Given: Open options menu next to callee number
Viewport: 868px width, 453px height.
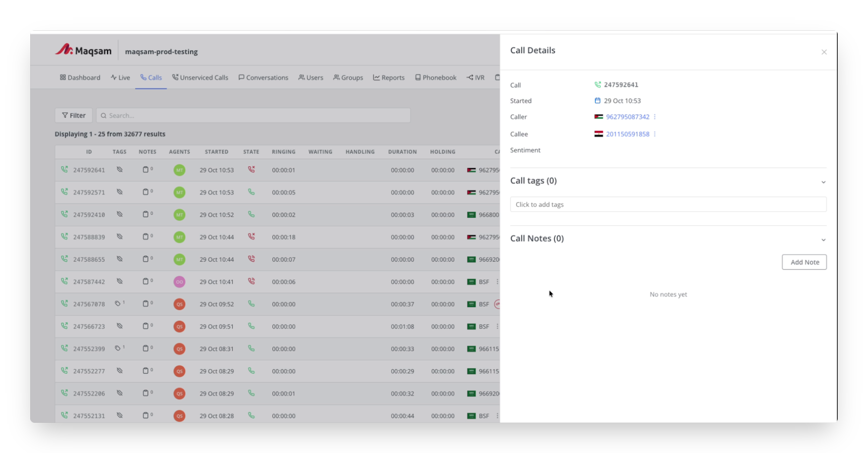Looking at the screenshot, I should pyautogui.click(x=655, y=134).
